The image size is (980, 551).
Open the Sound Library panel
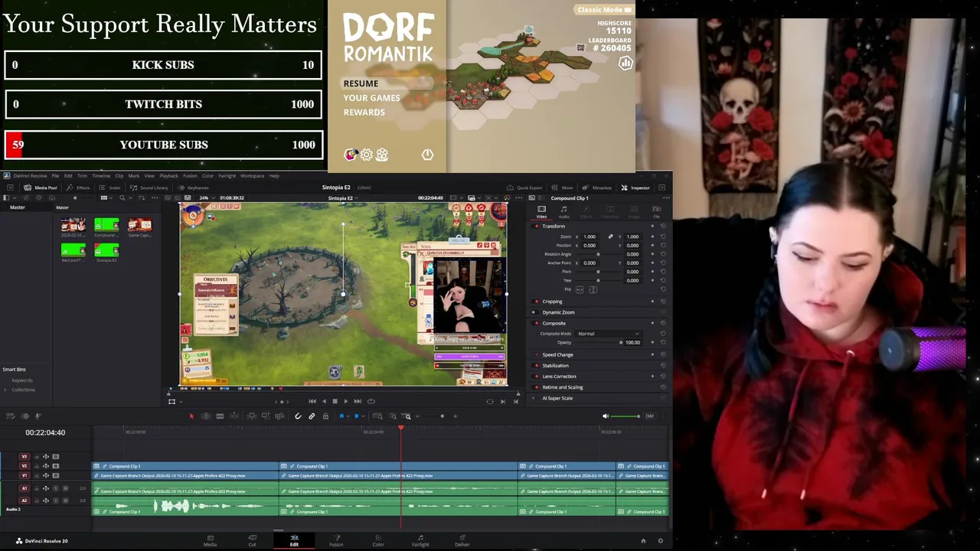(149, 187)
